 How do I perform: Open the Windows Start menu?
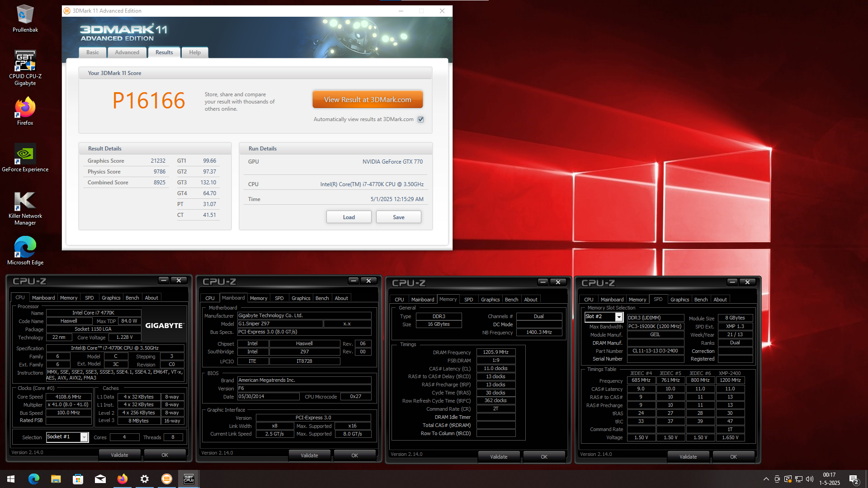(x=11, y=479)
